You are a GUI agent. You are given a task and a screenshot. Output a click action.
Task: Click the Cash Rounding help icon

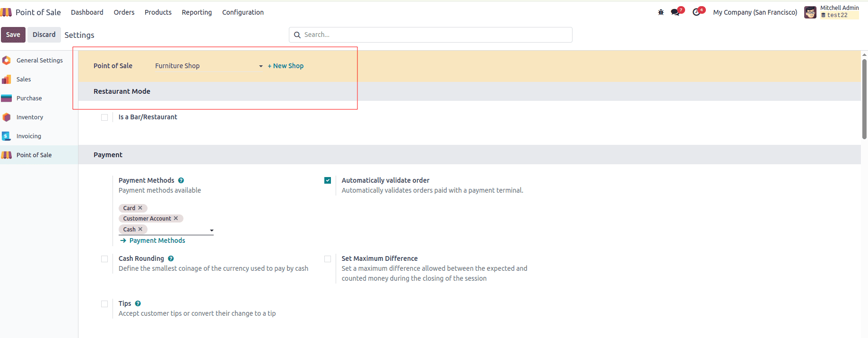171,258
